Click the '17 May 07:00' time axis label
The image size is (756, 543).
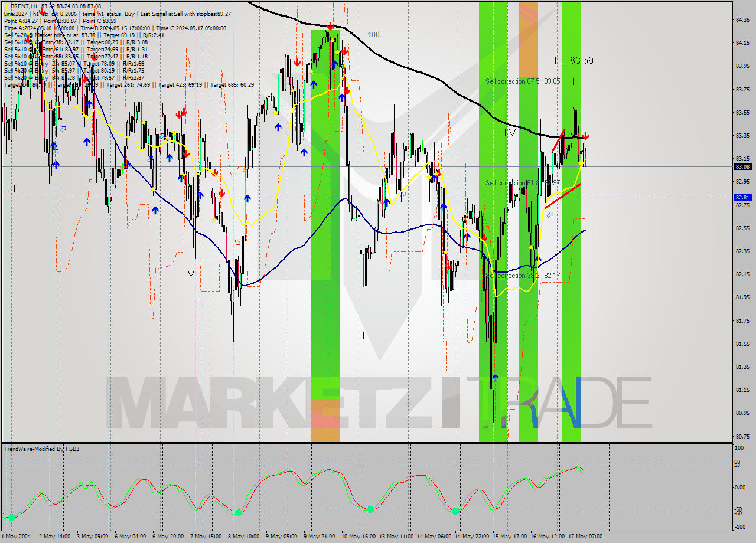click(x=585, y=537)
